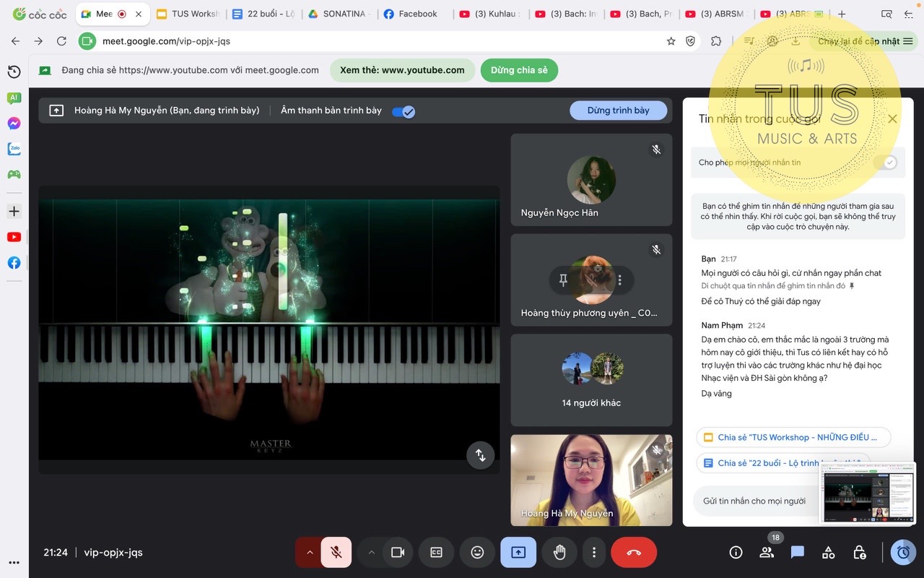
Task: Close the Meet tab
Action: (x=139, y=14)
